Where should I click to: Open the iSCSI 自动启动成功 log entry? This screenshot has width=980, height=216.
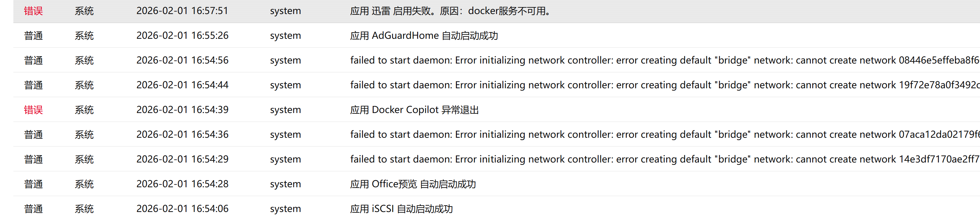click(401, 209)
